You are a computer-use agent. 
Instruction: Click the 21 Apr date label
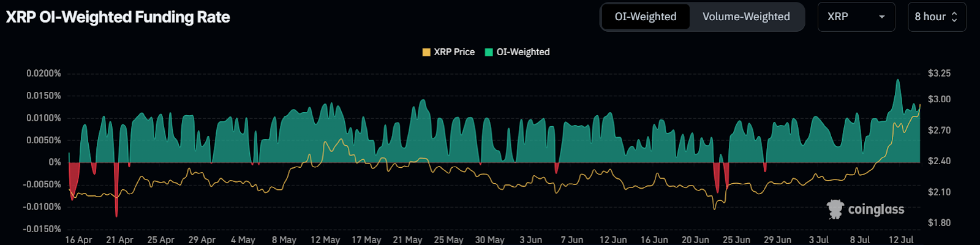point(119,240)
